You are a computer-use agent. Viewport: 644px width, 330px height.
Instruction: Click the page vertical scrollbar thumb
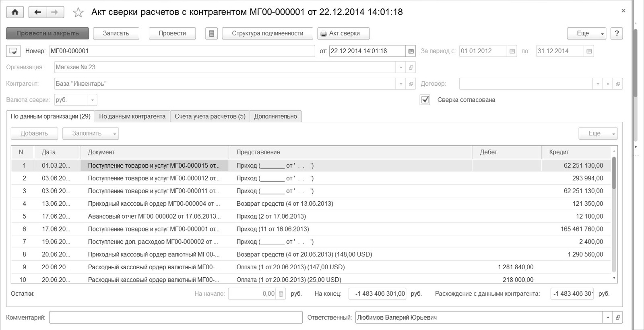(636, 62)
